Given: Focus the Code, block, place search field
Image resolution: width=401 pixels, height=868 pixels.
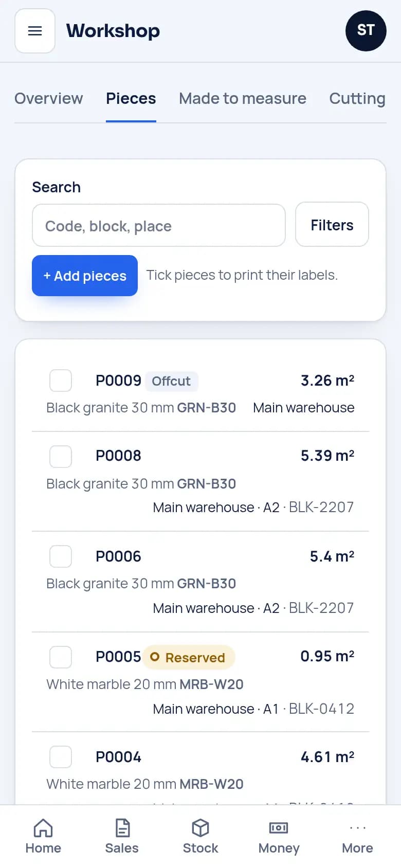Looking at the screenshot, I should (x=159, y=225).
